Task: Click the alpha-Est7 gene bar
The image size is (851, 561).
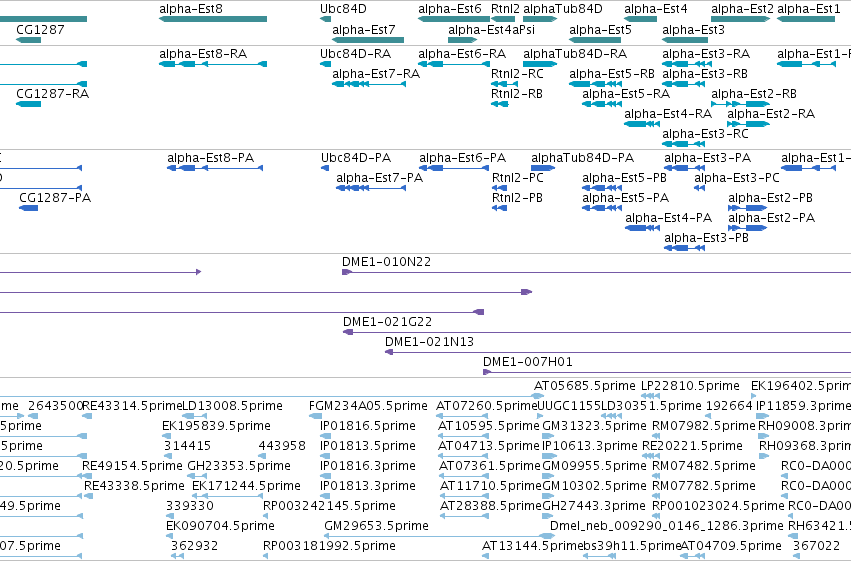Action: (368, 40)
